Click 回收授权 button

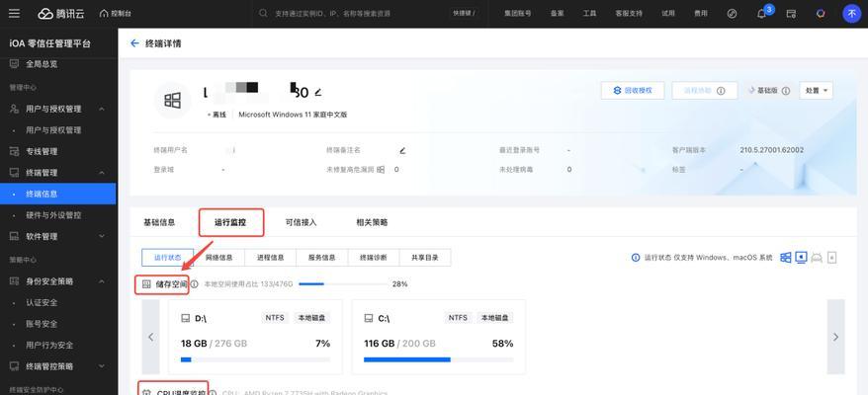pos(633,90)
